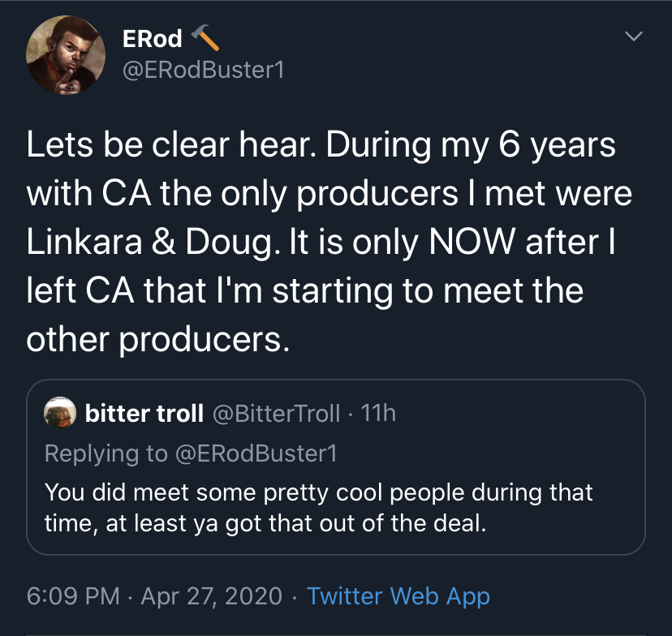Click bitter troll's small avatar icon
The width and height of the screenshot is (672, 636).
(x=60, y=412)
